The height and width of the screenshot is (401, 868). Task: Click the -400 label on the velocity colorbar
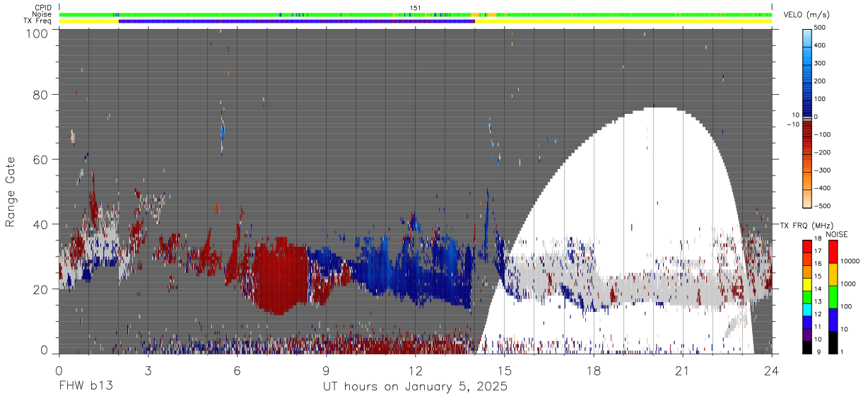coord(824,188)
